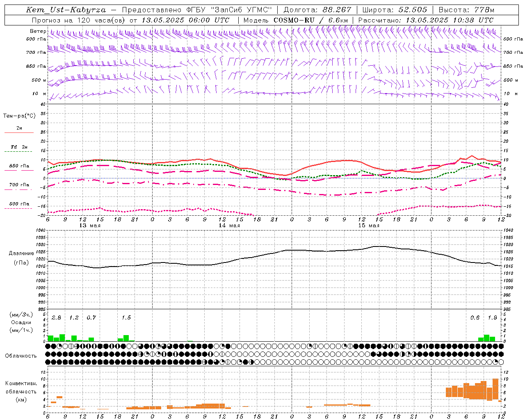Click the 1.2 precipitation total

pos(74,318)
